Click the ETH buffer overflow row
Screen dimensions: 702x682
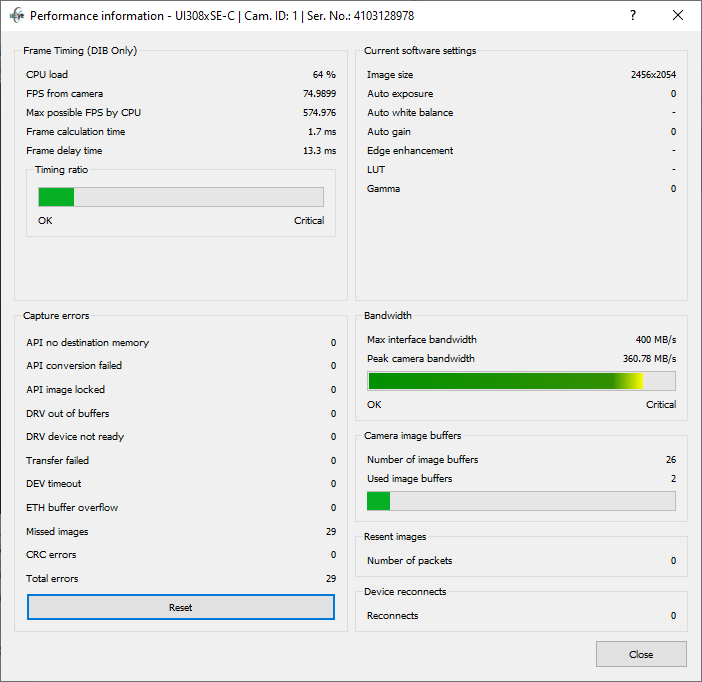point(181,507)
